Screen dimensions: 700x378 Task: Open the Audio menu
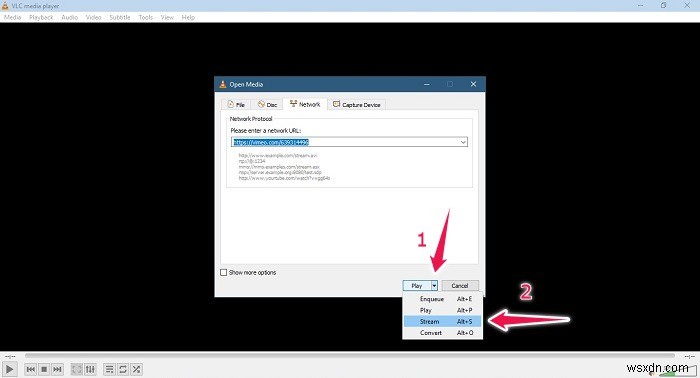(x=70, y=17)
